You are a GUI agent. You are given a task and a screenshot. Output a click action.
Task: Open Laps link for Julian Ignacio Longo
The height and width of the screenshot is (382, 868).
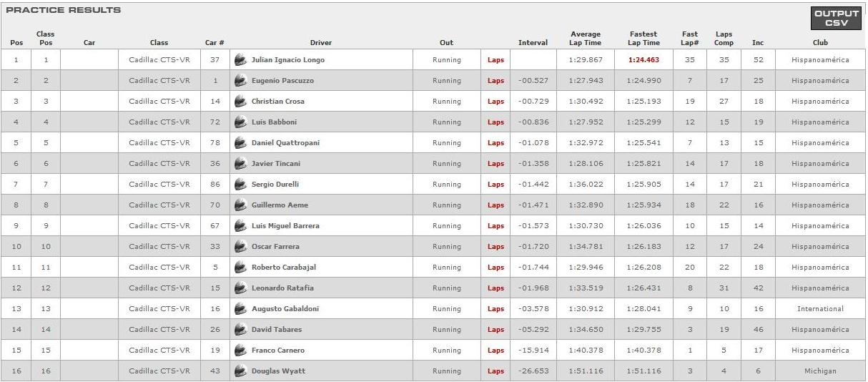[495, 60]
